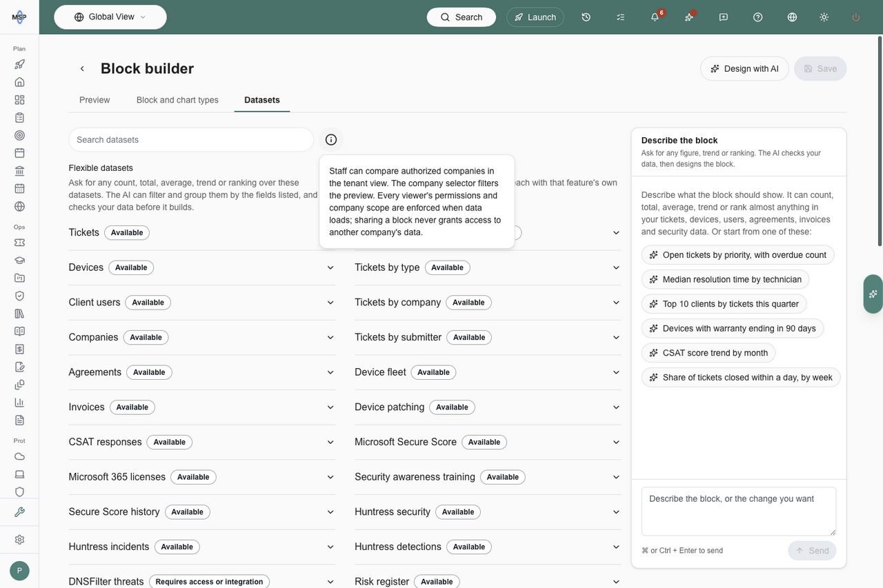This screenshot has height=588, width=883.
Task: Open the help question mark icon
Action: [758, 17]
